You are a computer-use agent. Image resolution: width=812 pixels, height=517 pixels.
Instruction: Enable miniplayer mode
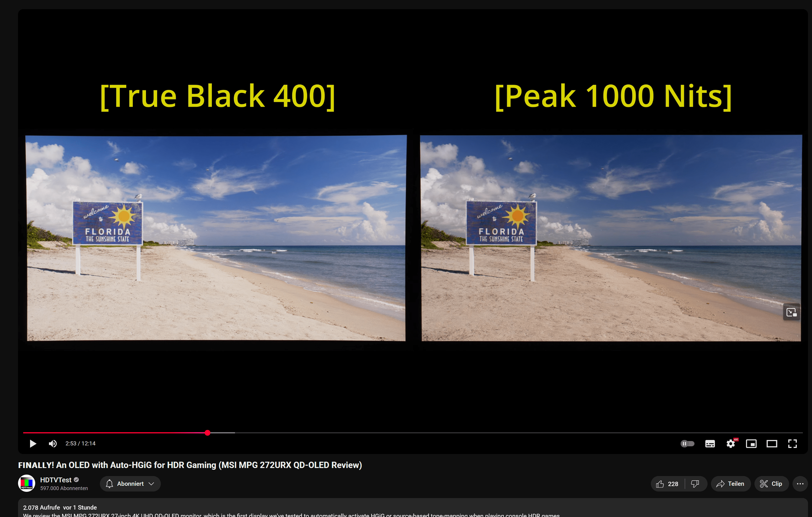(x=751, y=443)
